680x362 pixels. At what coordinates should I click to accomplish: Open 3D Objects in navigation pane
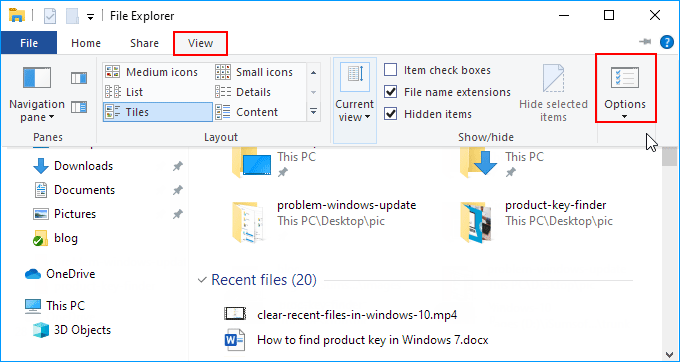82,330
